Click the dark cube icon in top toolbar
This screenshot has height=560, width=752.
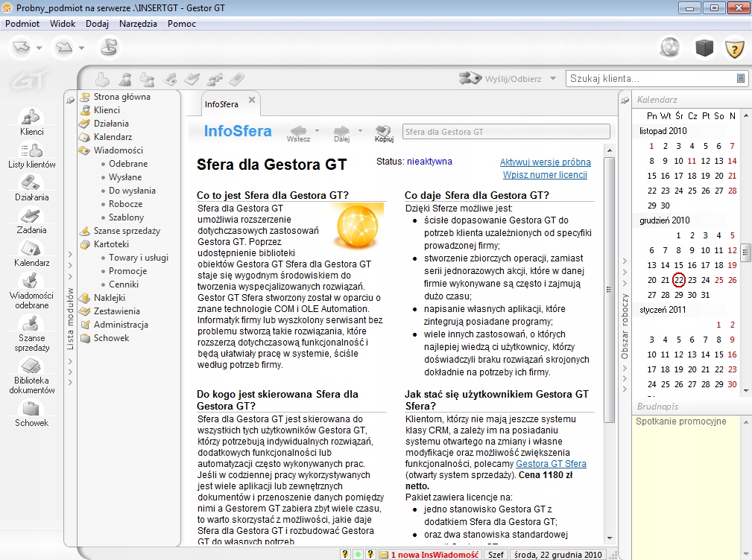[704, 48]
